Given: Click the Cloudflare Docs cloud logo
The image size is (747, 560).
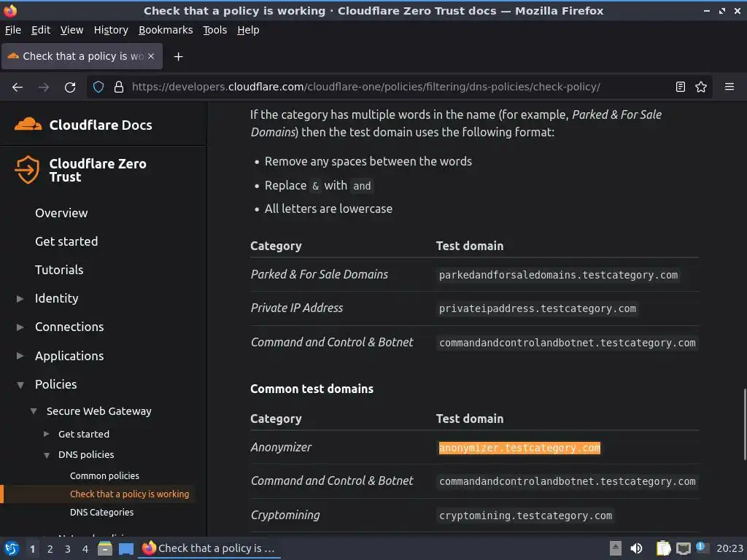Looking at the screenshot, I should (x=28, y=124).
